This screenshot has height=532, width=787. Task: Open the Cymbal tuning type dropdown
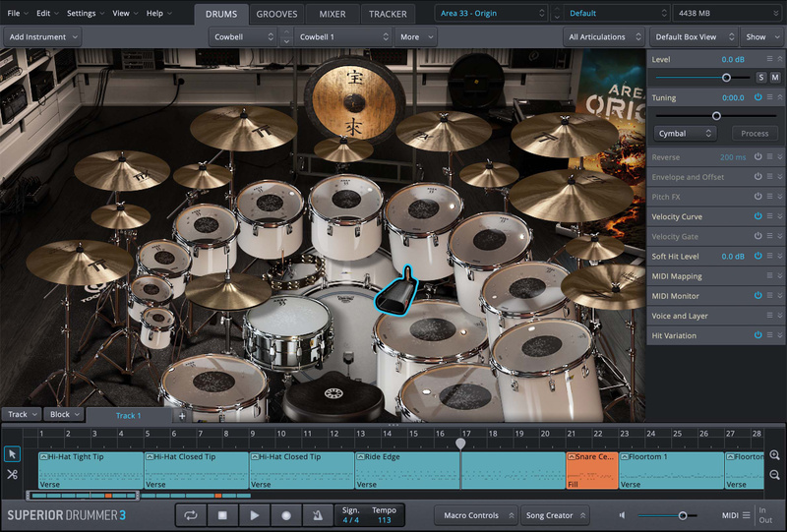point(685,134)
